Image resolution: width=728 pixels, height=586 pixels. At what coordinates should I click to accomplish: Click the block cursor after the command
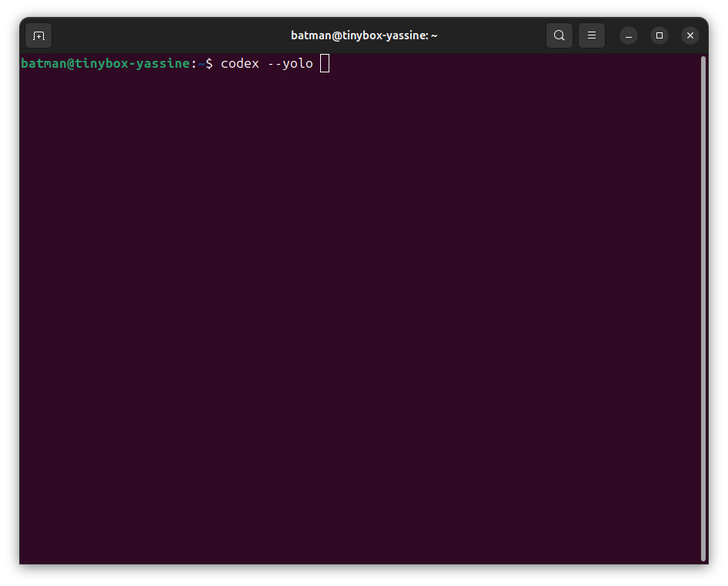coord(325,64)
